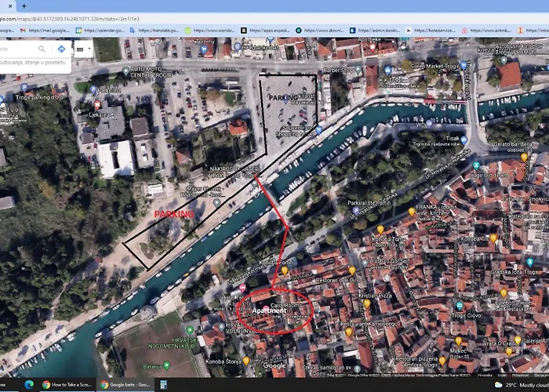549x392 pixels.
Task: Select the Auto Moto Centar Trogir pin
Action: 126,71
